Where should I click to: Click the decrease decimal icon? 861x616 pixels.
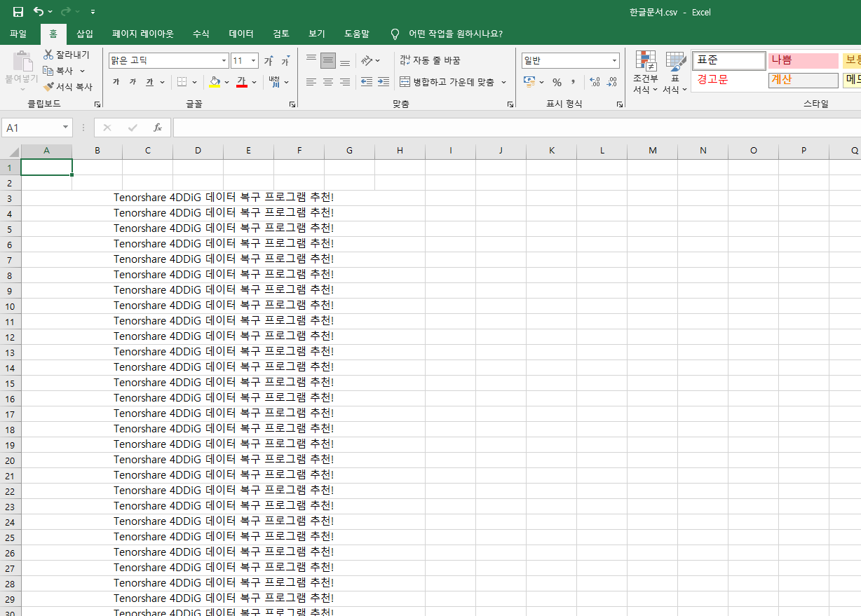coord(611,82)
